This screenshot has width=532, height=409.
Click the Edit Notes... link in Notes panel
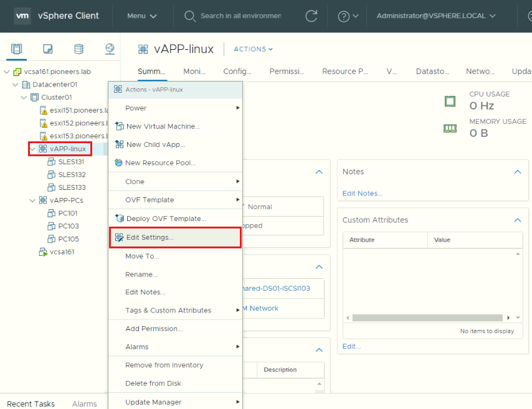[363, 194]
